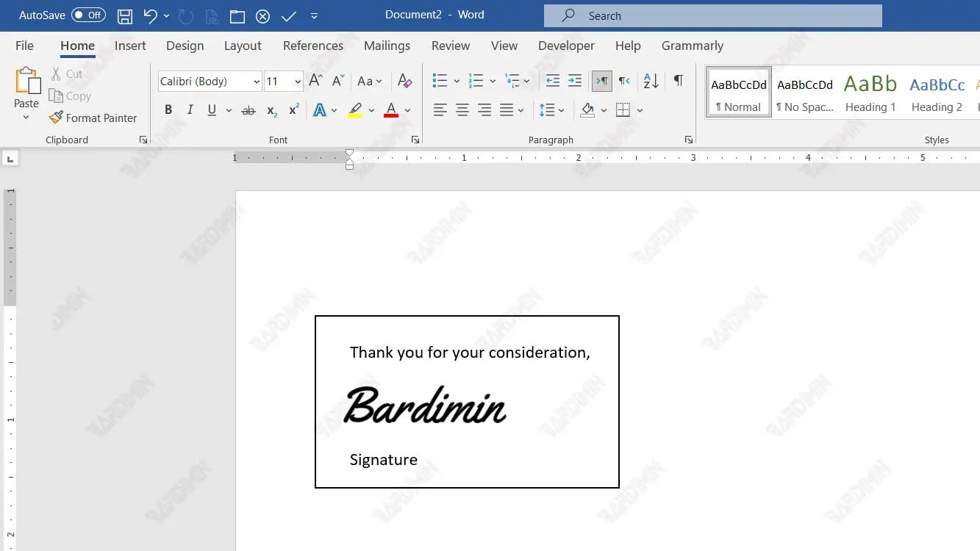Click the Format Painter brush icon
The width and height of the screenshot is (980, 551).
56,118
